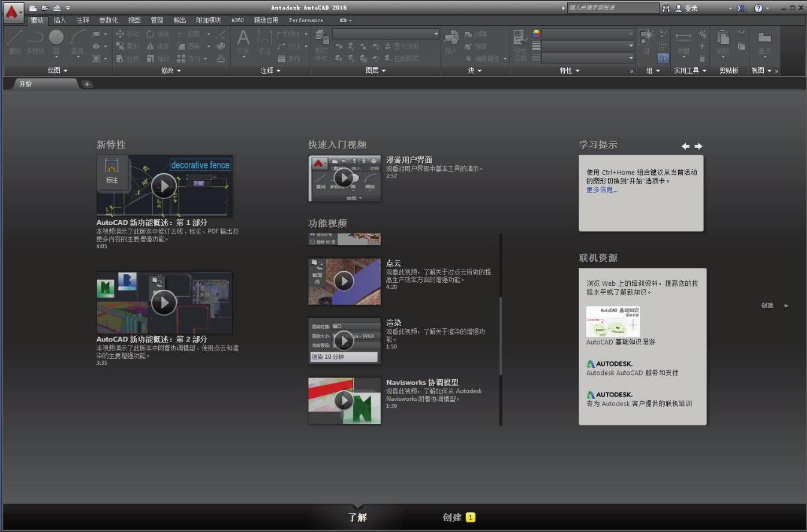Play the AutoCAD new features overview part 1 video
807x532 pixels.
164,186
